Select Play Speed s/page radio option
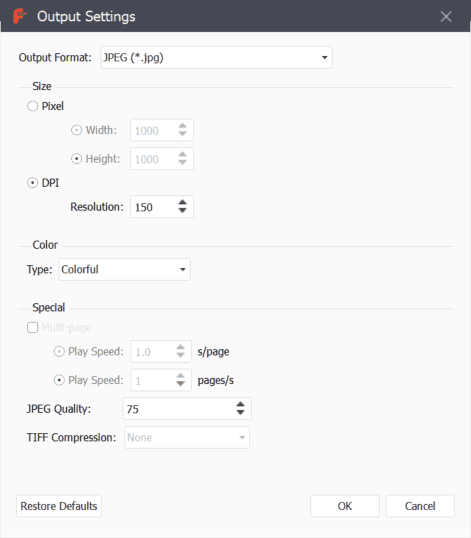This screenshot has height=538, width=471. coord(59,351)
